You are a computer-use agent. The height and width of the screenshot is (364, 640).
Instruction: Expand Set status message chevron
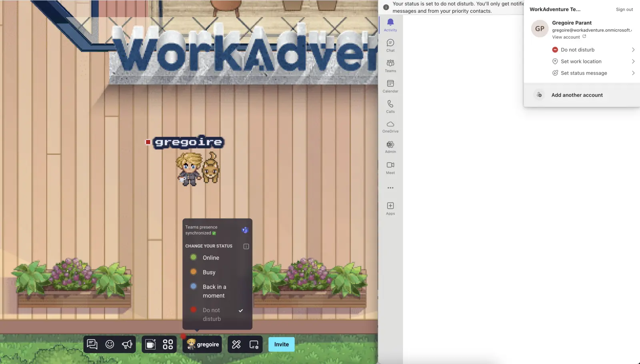tap(633, 73)
